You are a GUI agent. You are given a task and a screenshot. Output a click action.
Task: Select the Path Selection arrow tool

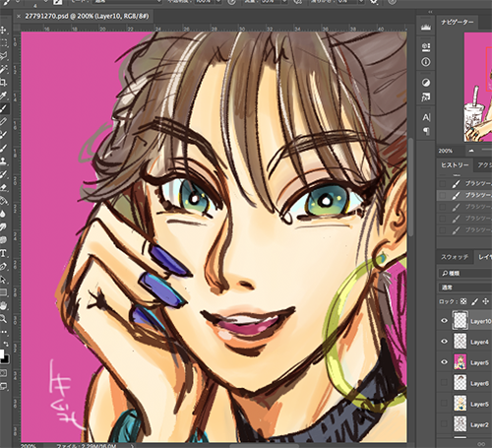click(x=4, y=280)
